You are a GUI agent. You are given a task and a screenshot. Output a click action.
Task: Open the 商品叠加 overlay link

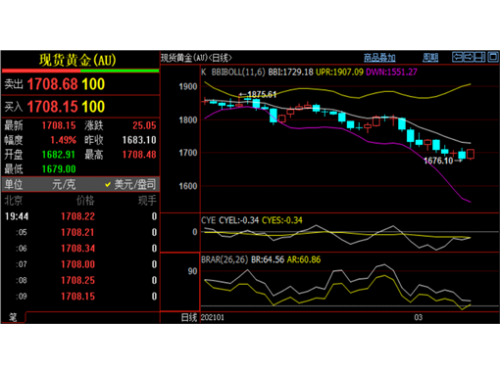tap(380, 58)
